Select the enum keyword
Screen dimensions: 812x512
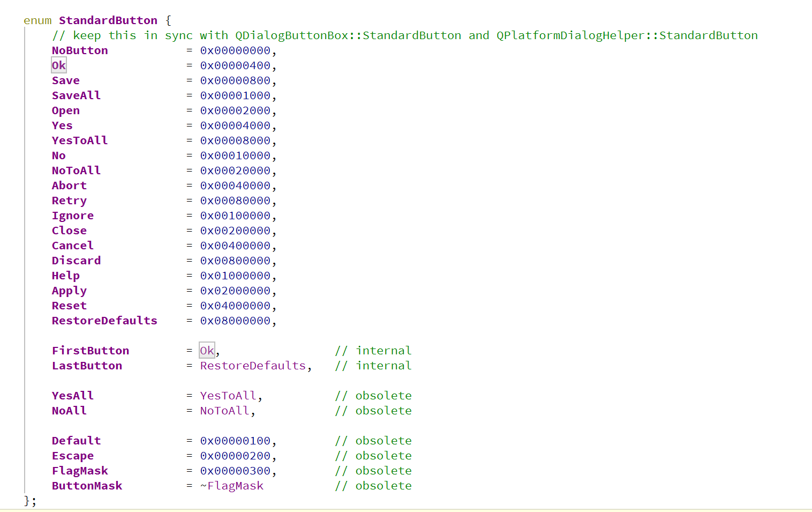pos(37,20)
